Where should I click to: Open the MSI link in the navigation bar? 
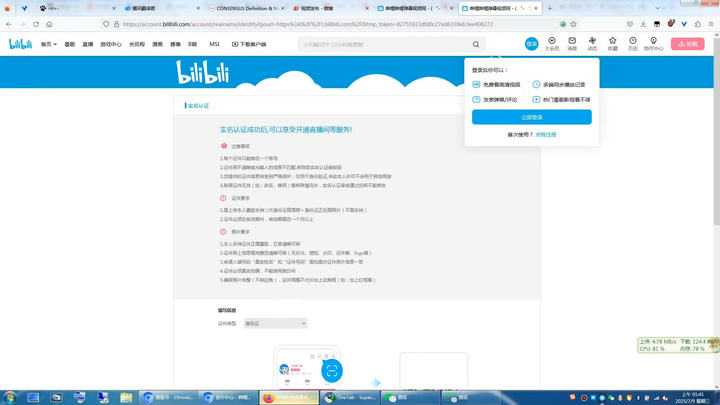[x=214, y=45]
